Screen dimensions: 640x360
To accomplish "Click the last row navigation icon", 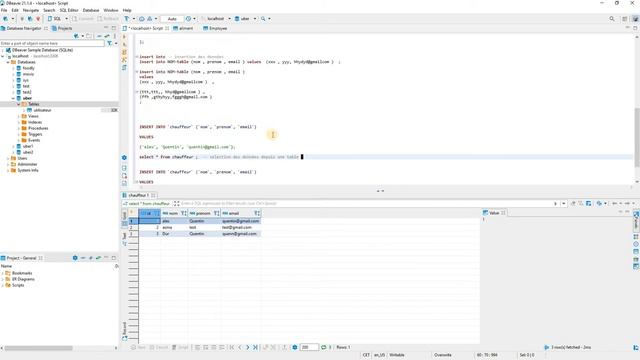I will pos(256,347).
